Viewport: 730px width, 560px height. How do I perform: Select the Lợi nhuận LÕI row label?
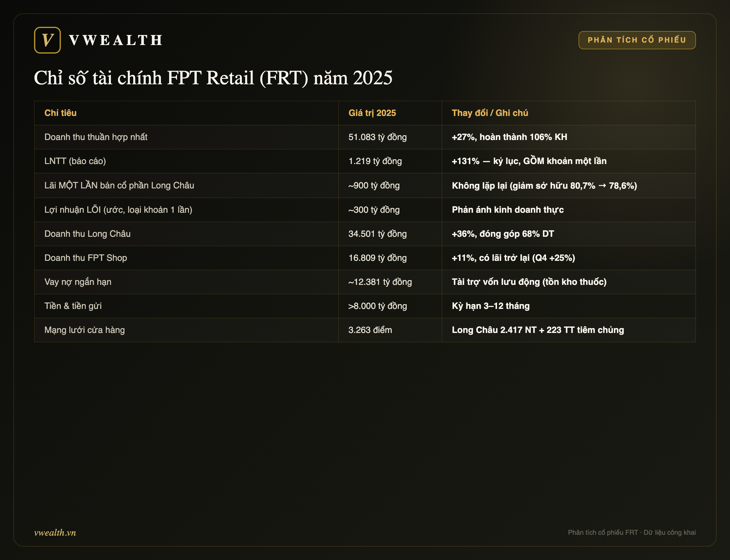118,210
